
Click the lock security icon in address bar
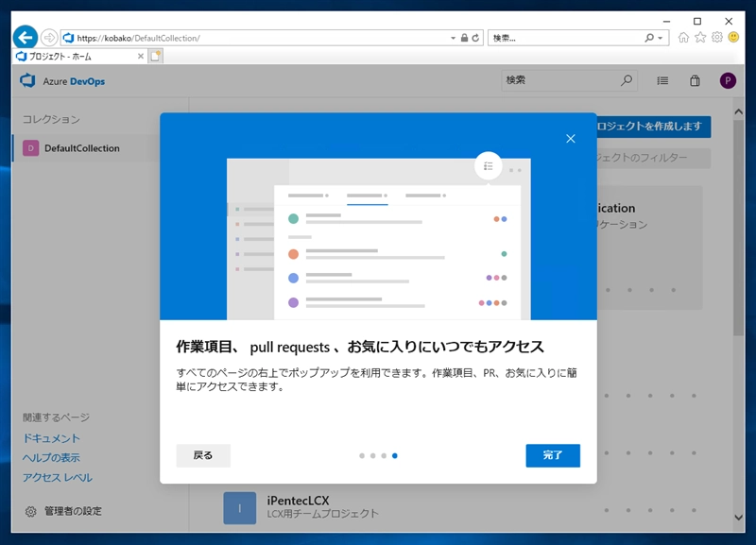click(x=464, y=38)
